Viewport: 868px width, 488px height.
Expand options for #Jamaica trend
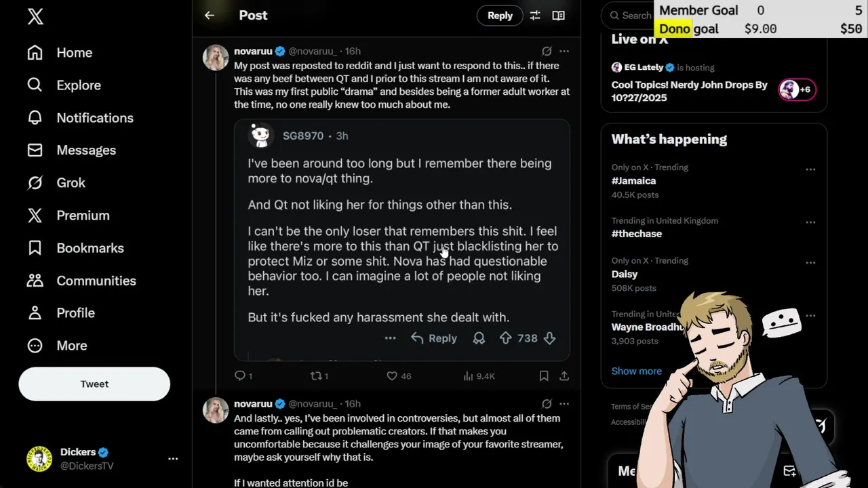(810, 169)
